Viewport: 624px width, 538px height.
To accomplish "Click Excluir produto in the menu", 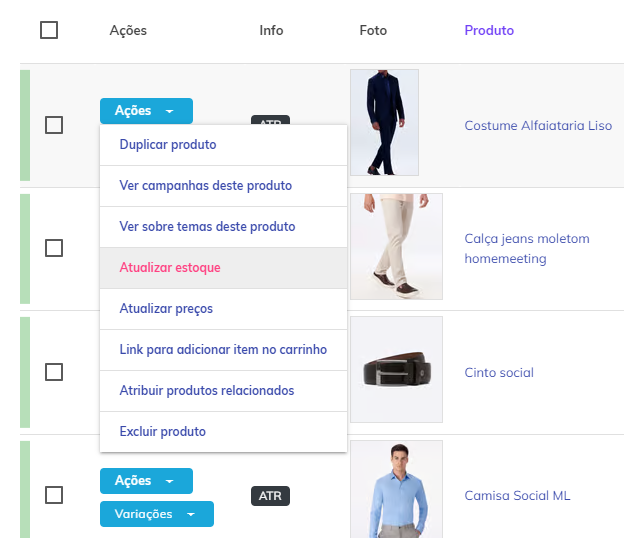I will pos(162,432).
